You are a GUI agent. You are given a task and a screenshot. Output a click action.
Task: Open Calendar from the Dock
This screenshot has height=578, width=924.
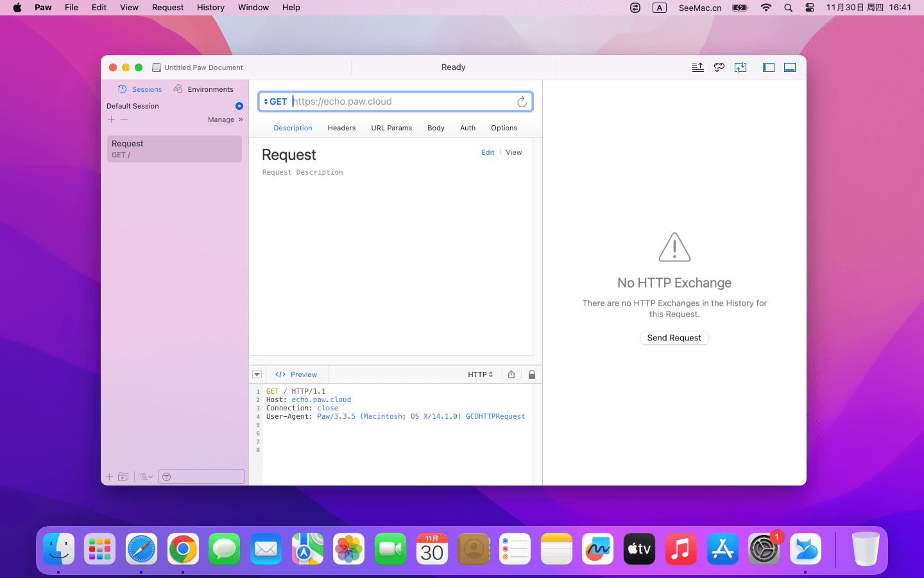pyautogui.click(x=432, y=549)
